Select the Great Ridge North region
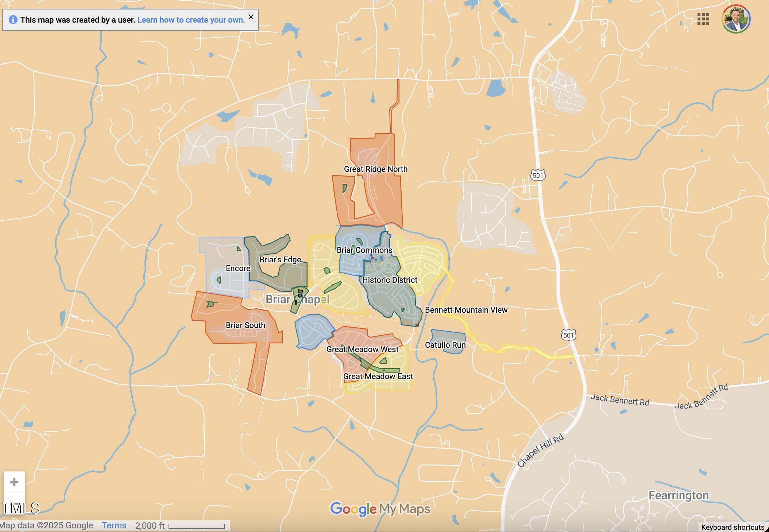Viewport: 769px width, 532px height. click(376, 169)
